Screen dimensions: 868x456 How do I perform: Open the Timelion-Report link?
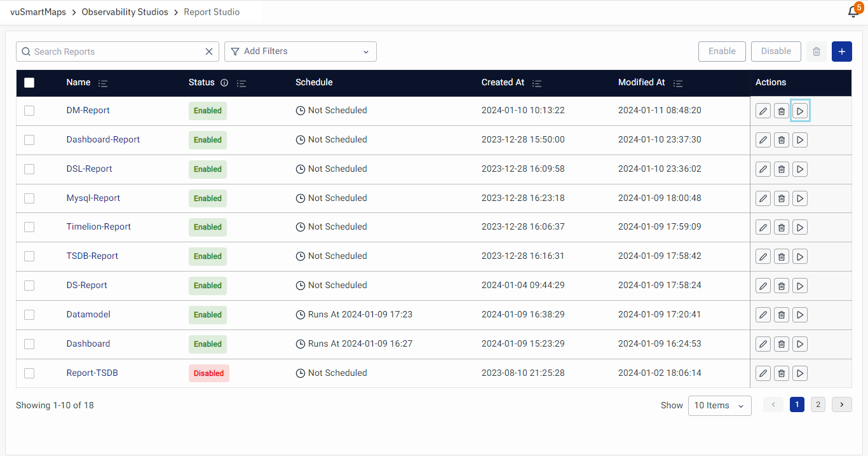tap(98, 227)
